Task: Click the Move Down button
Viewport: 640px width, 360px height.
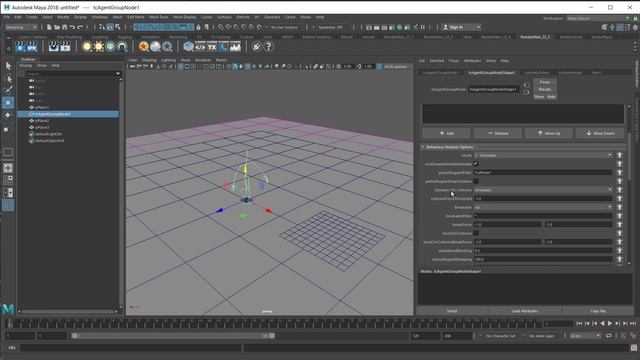Action: coord(600,133)
